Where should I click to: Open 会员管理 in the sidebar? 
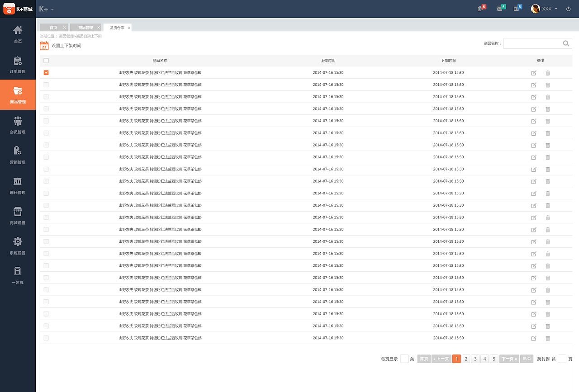(18, 125)
